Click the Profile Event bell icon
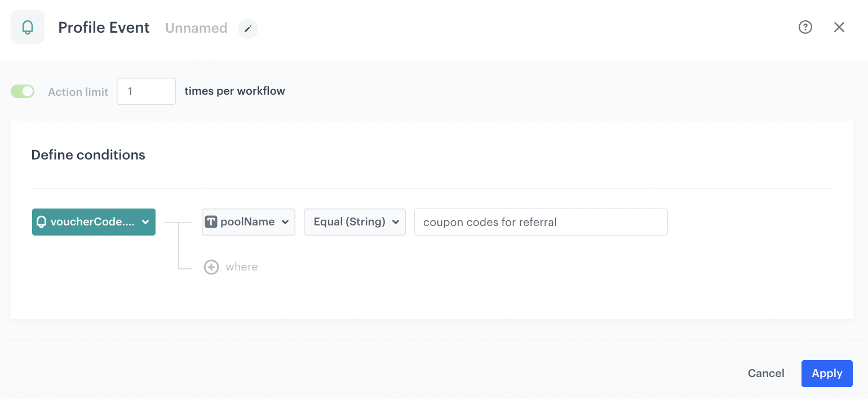Viewport: 868px width, 399px height. [28, 28]
